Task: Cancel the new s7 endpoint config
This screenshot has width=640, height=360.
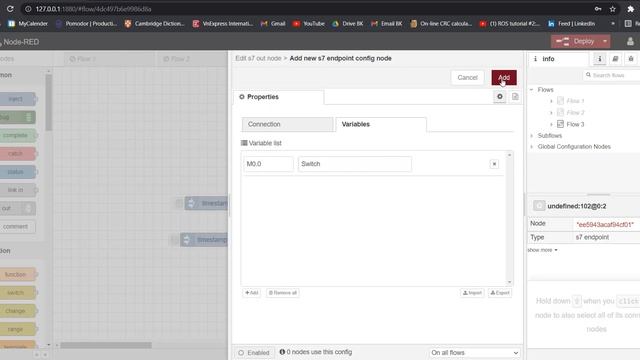Action: tap(467, 78)
